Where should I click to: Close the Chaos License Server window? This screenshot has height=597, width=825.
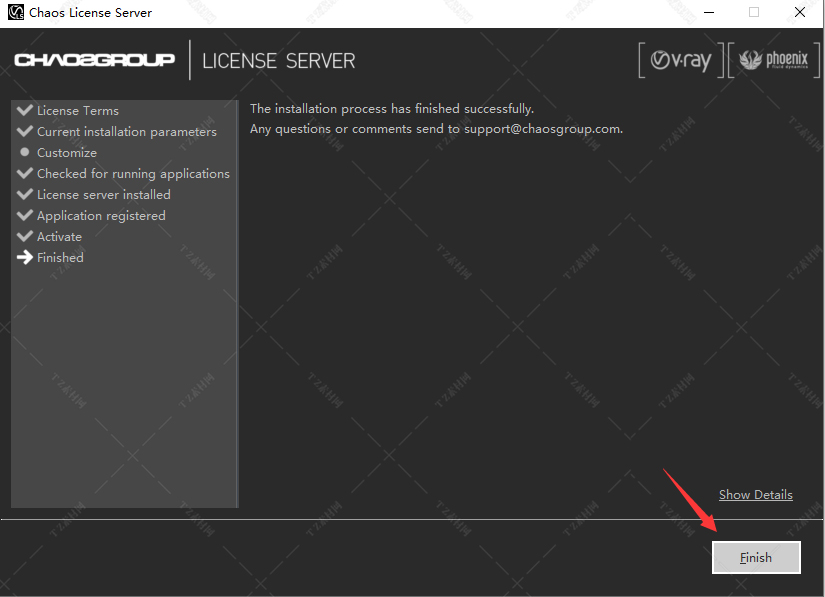pos(800,12)
